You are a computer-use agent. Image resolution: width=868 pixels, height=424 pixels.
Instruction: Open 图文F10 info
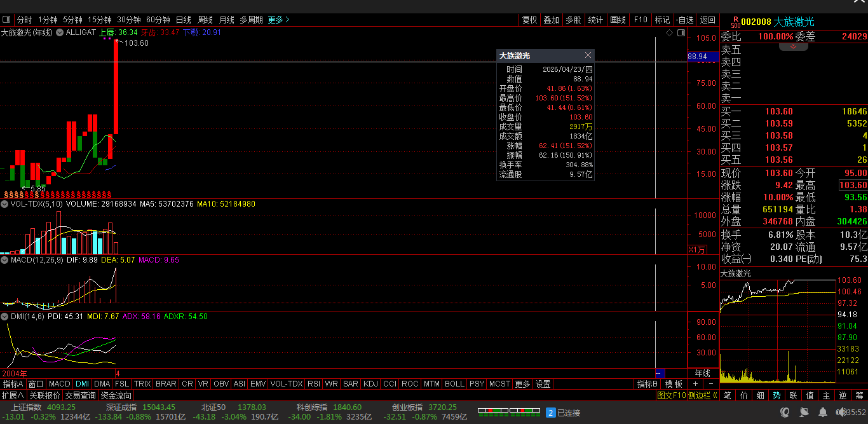(672, 395)
